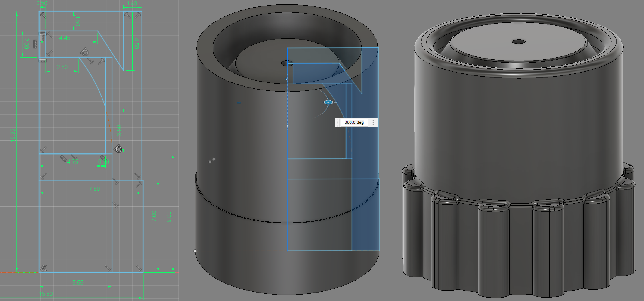Open the three-dot options menu beside angle field
Screen dimensions: 644x301
(x=373, y=122)
